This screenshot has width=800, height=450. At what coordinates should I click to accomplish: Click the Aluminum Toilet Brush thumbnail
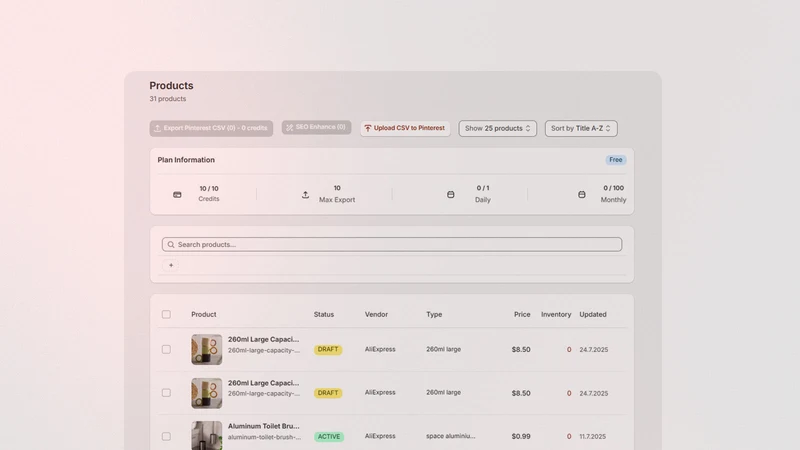pos(207,435)
